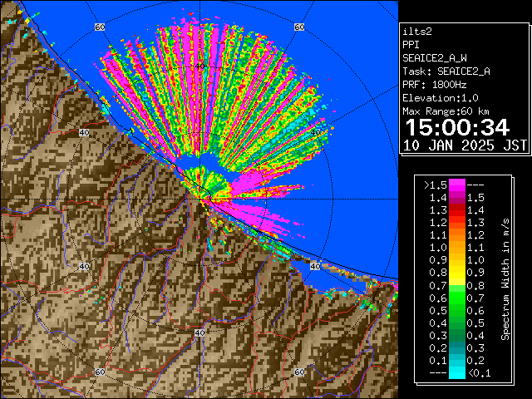
Task: Select the 'SEAICE2_A_W' product name text
Action: coord(435,58)
